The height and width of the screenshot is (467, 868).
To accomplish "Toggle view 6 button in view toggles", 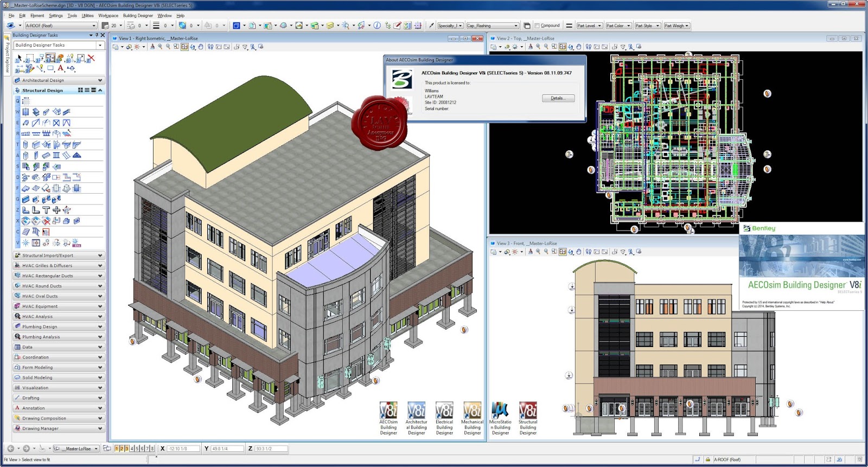I will coord(142,449).
